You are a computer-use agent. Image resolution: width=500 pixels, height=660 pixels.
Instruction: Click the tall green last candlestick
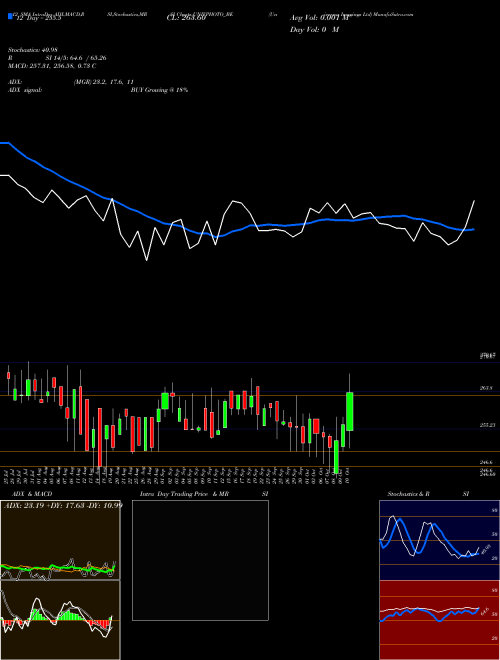click(349, 411)
